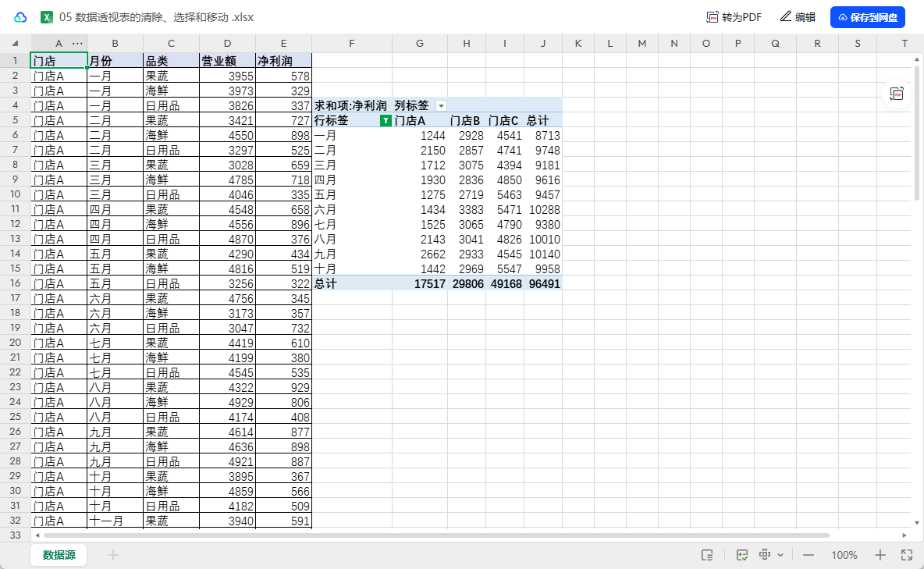Click the floating convert-to-PDF icon on the right
This screenshot has height=569, width=924.
pyautogui.click(x=897, y=94)
